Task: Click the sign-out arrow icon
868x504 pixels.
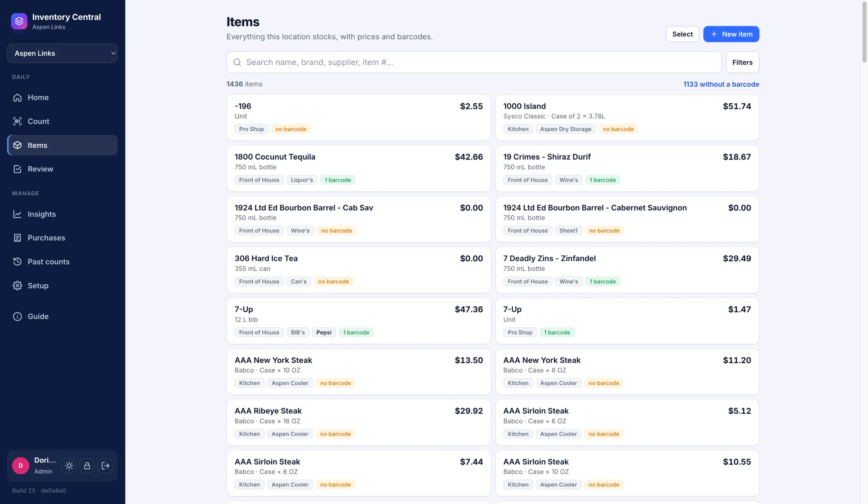Action: coord(105,466)
